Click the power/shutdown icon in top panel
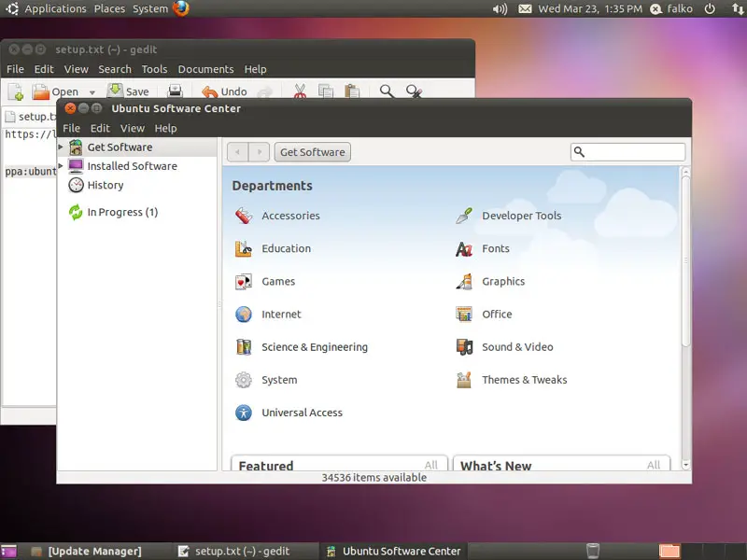This screenshot has height=560, width=747. (x=710, y=8)
